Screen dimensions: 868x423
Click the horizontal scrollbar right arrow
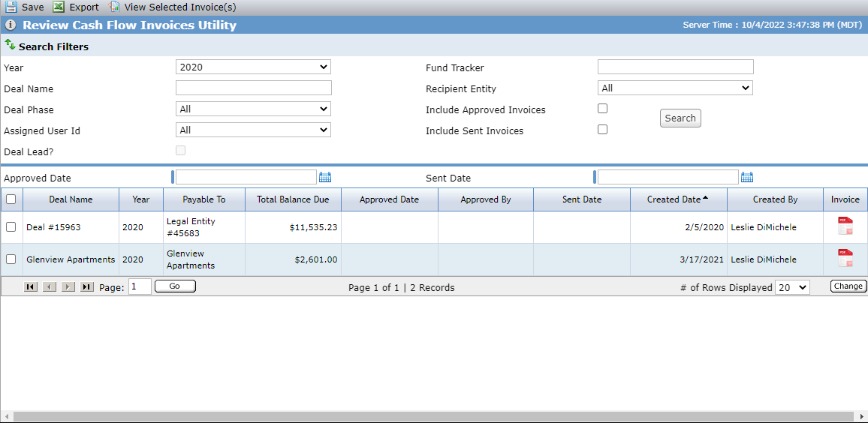click(x=861, y=416)
